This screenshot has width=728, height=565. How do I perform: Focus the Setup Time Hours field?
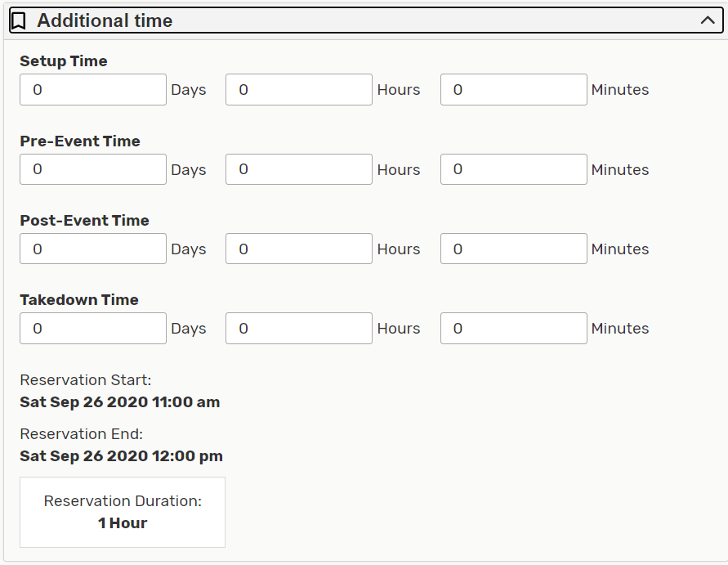(x=299, y=90)
